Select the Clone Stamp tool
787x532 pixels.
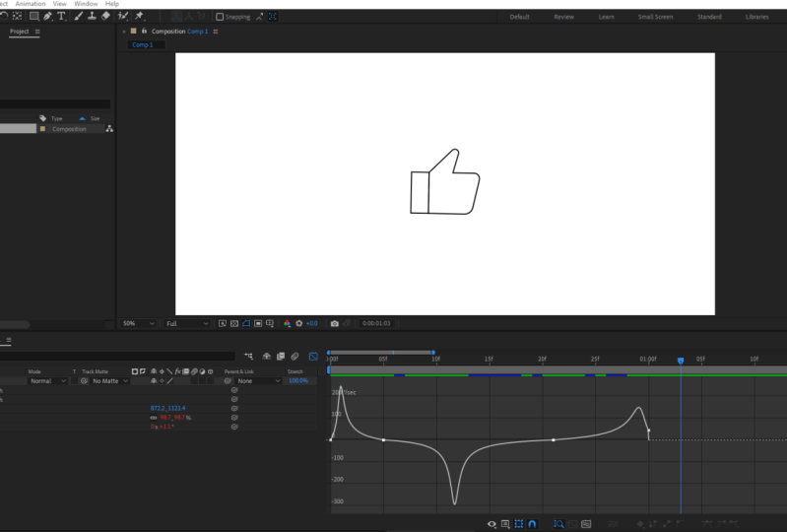pos(92,16)
